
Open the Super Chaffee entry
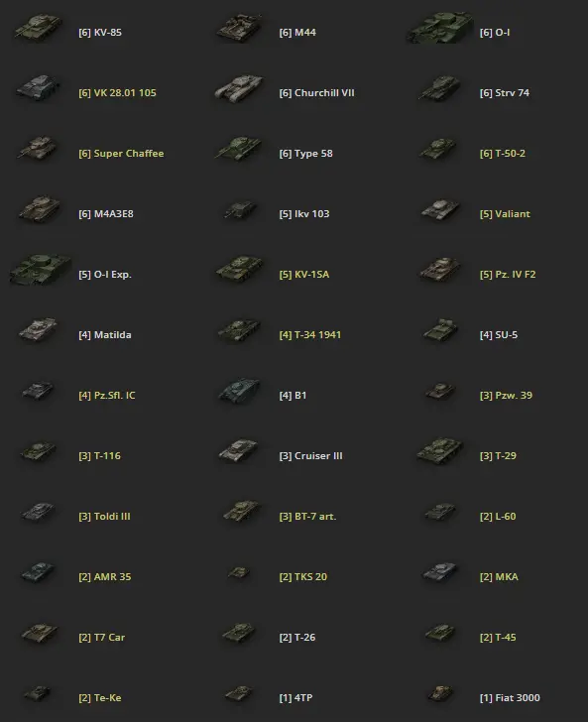click(121, 154)
